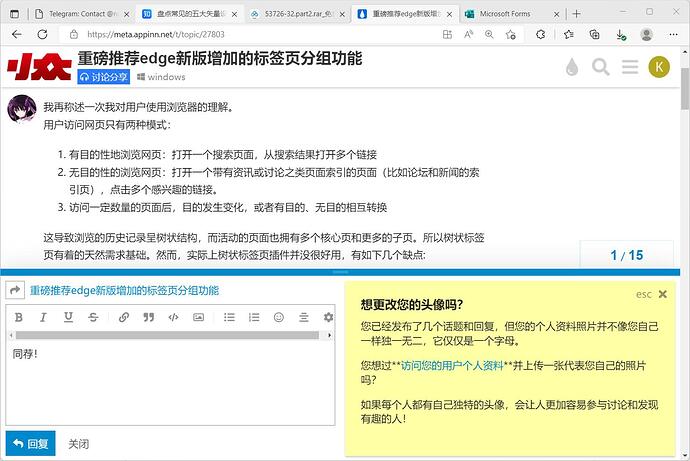690x461 pixels.
Task: Go back to previous page in browser
Action: coord(17,34)
